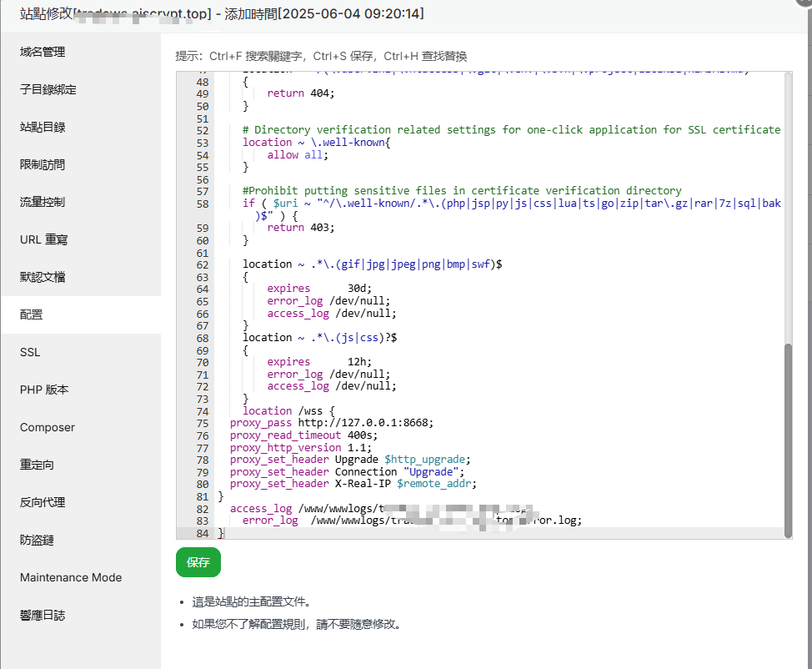Click the active 配置 tab
Viewport: 812px width, 669px height.
click(x=32, y=314)
